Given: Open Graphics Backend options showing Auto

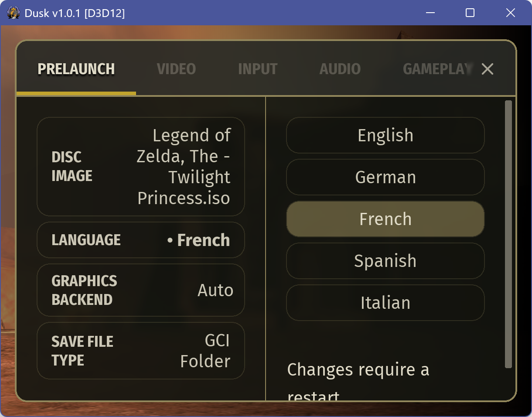Looking at the screenshot, I should (x=141, y=290).
